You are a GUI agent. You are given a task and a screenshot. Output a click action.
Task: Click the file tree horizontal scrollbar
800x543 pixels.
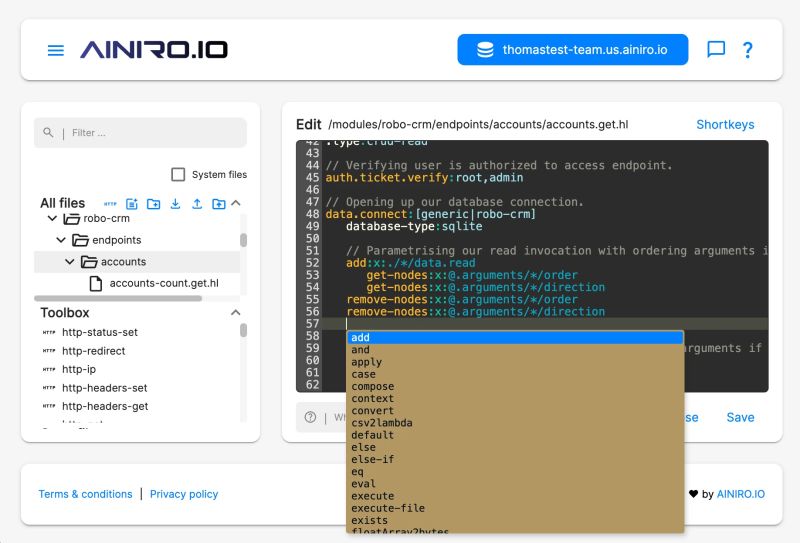[118, 299]
